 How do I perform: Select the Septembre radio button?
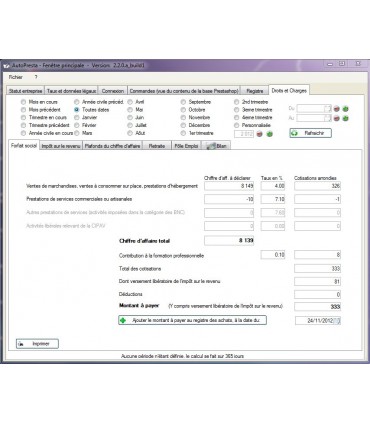(x=183, y=102)
